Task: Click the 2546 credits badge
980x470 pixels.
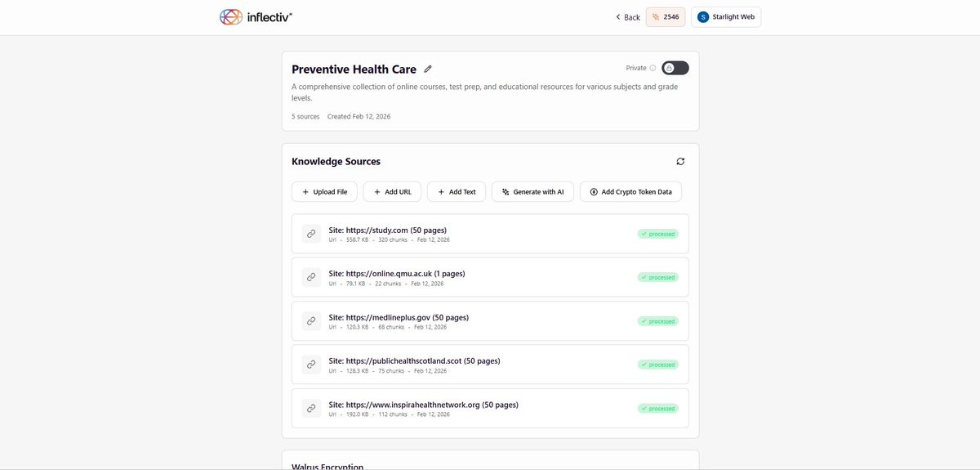Action: tap(666, 17)
